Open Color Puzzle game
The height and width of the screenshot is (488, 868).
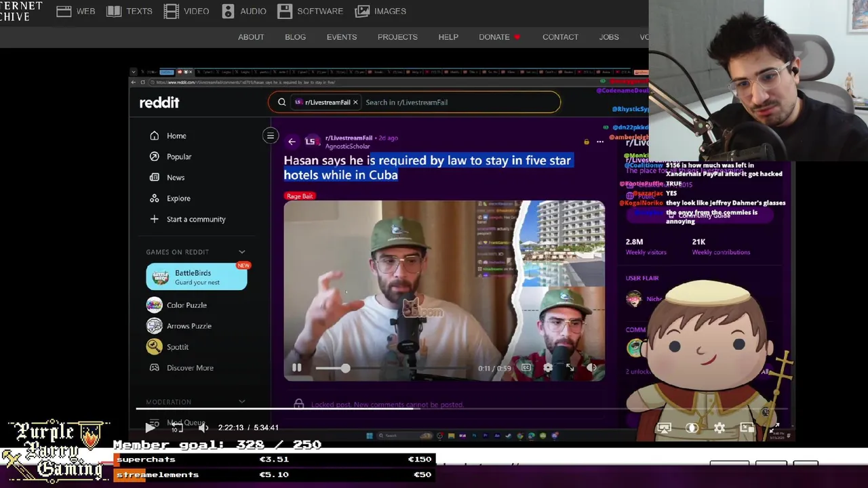coord(177,305)
